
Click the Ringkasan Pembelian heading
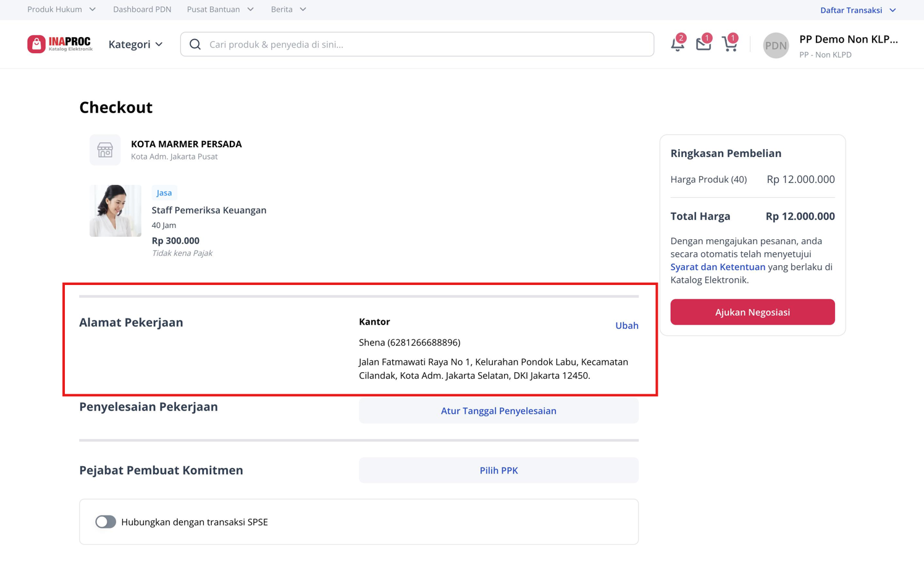click(x=726, y=153)
